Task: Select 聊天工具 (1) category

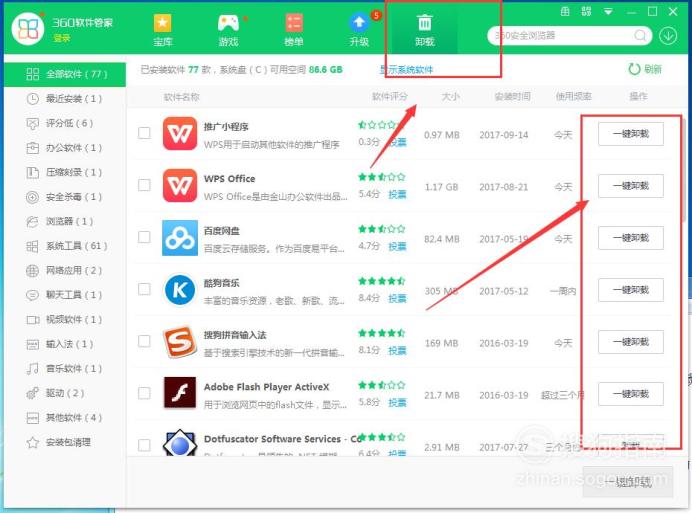Action: [x=65, y=294]
